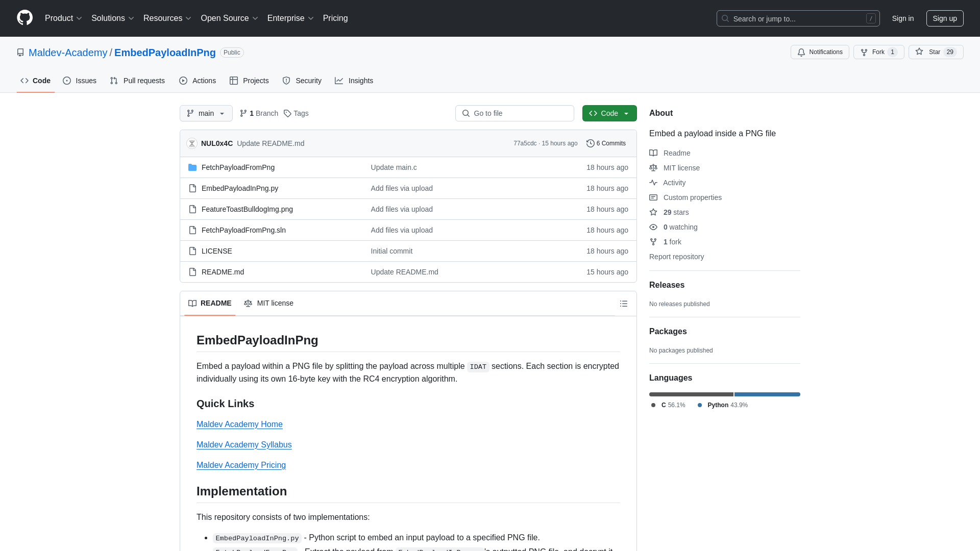Click the LICENSE file icon
Image resolution: width=980 pixels, height=551 pixels.
pyautogui.click(x=192, y=251)
